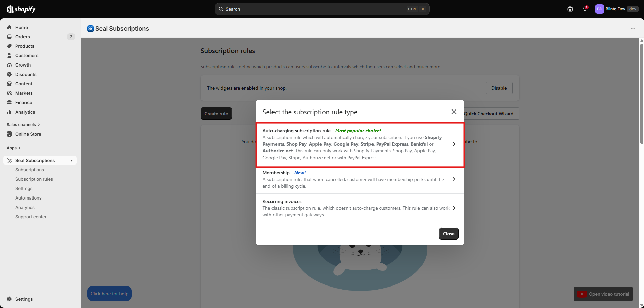This screenshot has width=644, height=308.
Task: Open Orders in sidebar
Action: point(22,37)
